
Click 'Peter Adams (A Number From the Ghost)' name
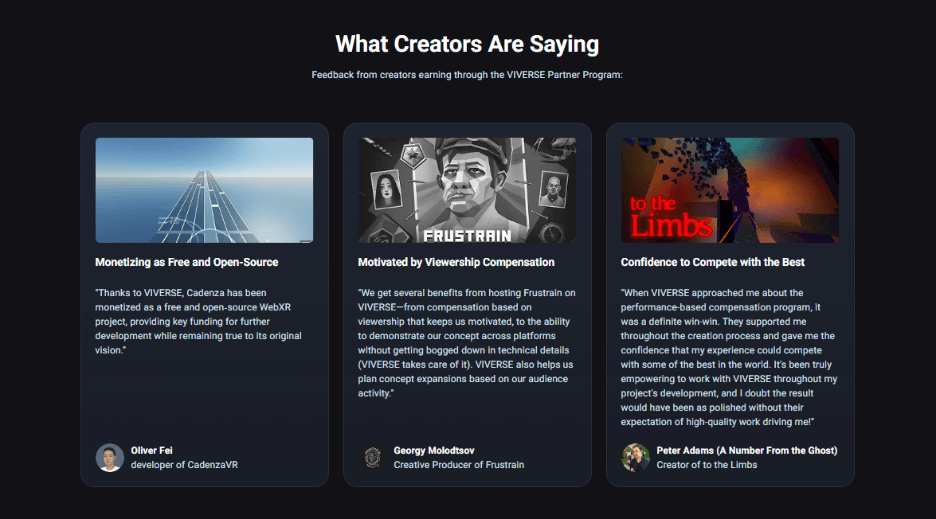tap(747, 450)
